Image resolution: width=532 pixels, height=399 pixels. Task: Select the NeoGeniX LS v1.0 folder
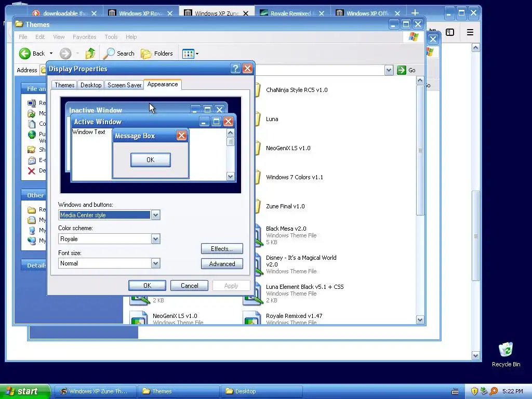(288, 148)
